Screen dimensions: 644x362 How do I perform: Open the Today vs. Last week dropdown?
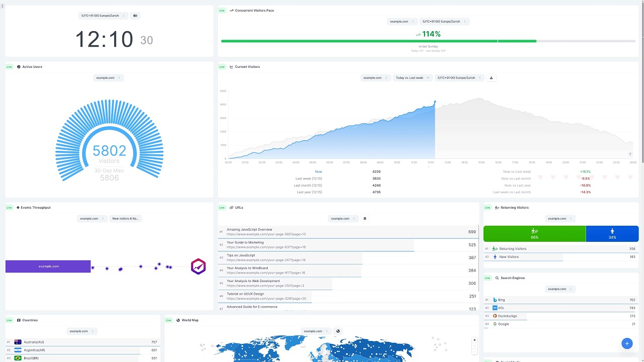coord(413,78)
